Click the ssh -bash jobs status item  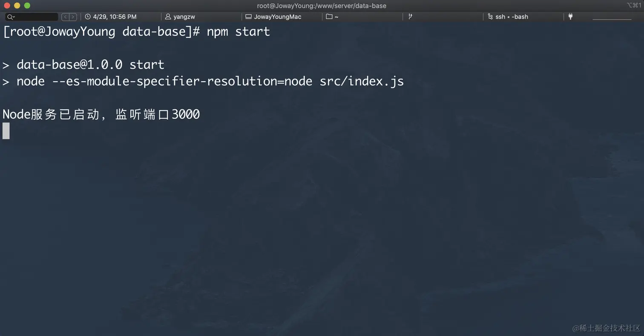pyautogui.click(x=512, y=17)
